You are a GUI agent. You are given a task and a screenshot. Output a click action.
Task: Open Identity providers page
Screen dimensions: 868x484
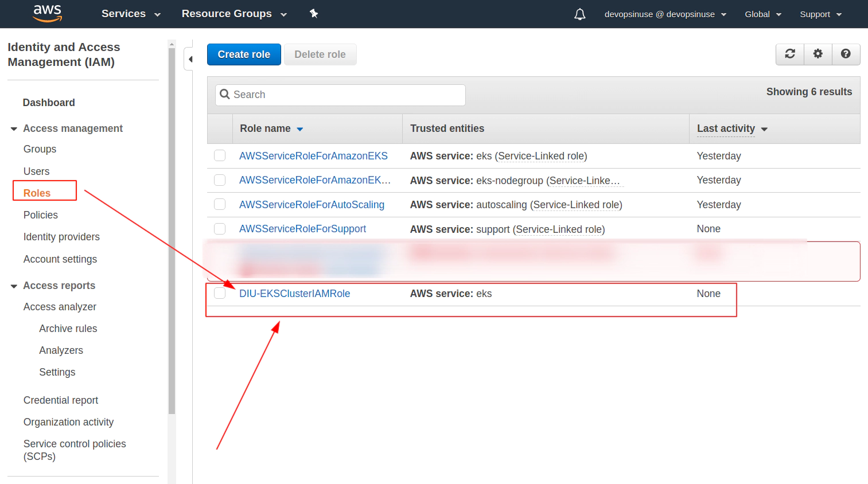click(x=61, y=237)
